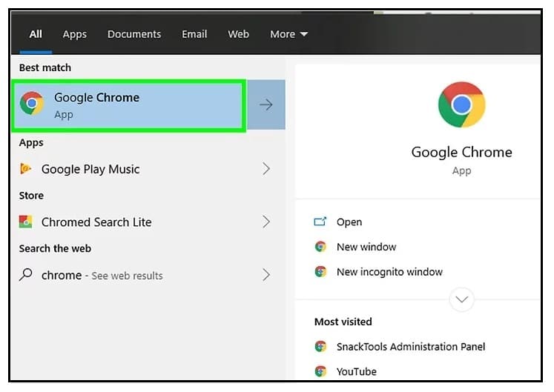This screenshot has height=392, width=554.
Task: Choose New incognito window action
Action: [x=389, y=272]
